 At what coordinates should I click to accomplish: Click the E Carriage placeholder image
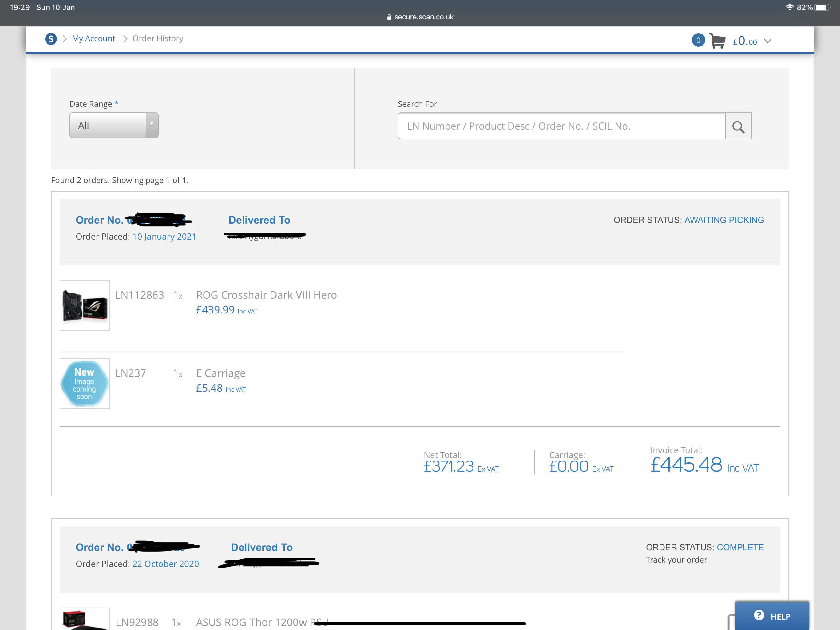coord(85,383)
